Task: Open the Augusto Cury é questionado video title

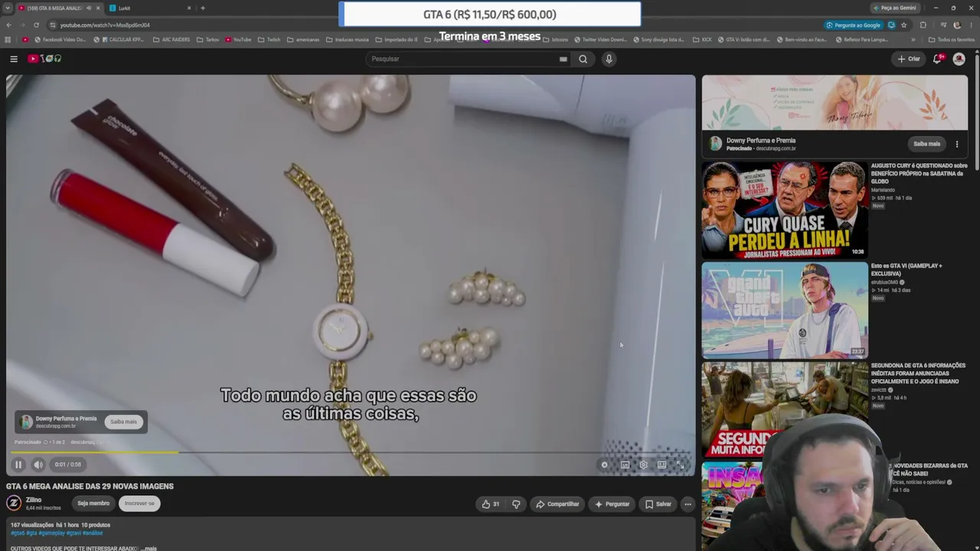Action: click(x=919, y=173)
